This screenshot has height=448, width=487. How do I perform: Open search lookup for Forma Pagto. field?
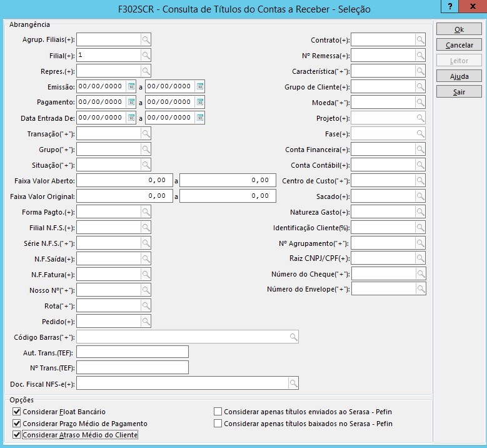click(145, 212)
